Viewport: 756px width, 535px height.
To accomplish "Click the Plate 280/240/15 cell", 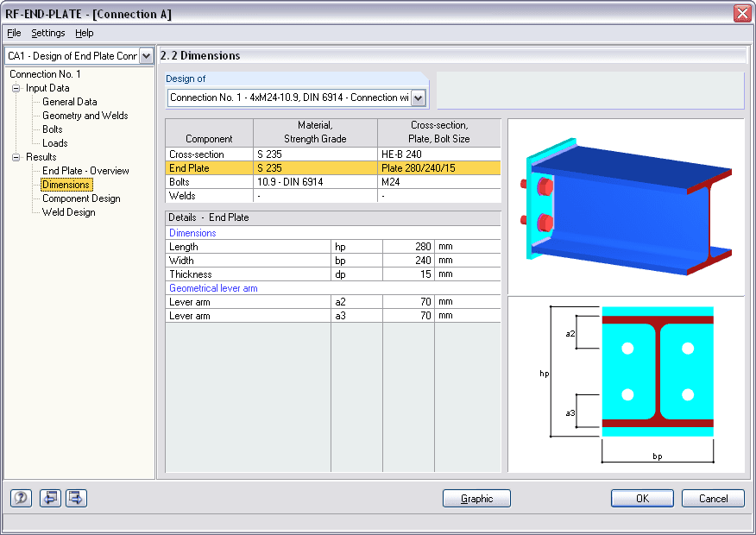I will point(438,168).
